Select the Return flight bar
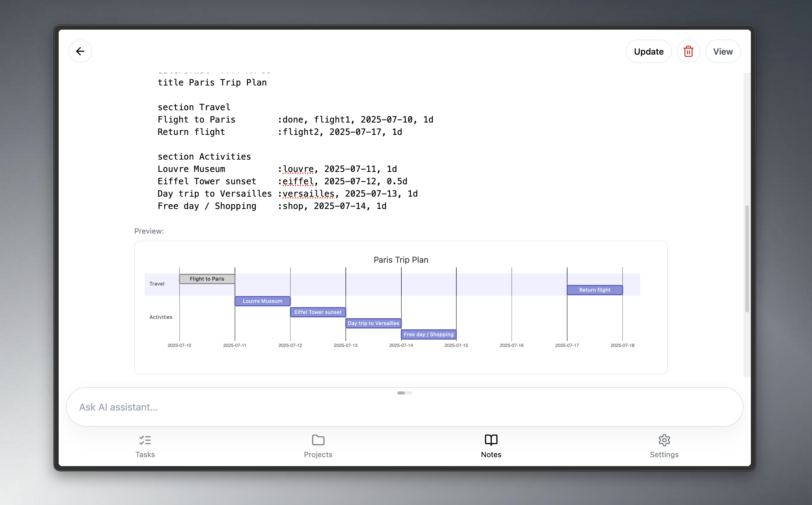Image resolution: width=812 pixels, height=505 pixels. coord(595,290)
